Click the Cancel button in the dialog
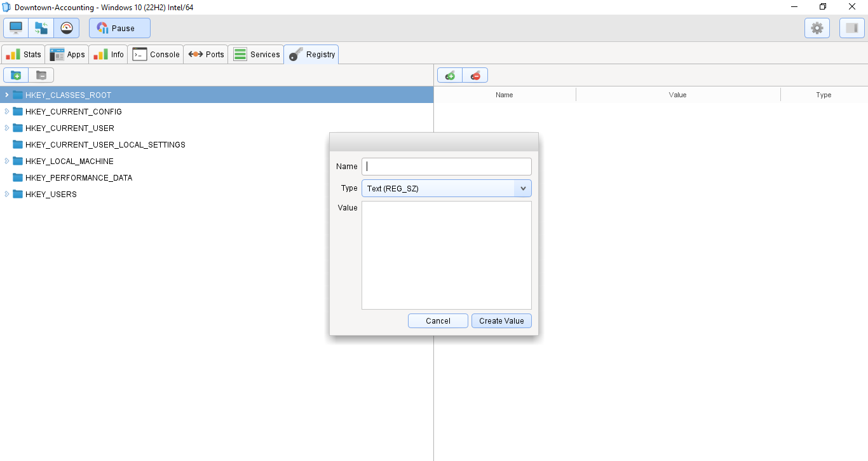This screenshot has height=461, width=868. (438, 320)
